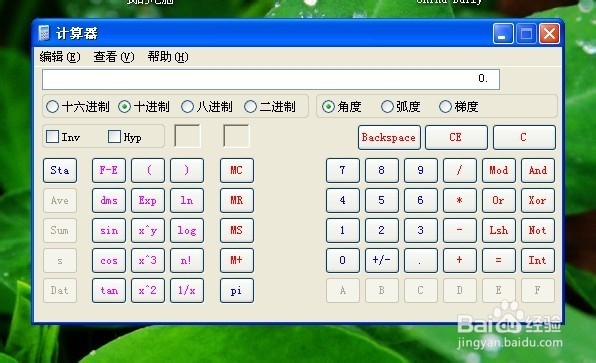Click the equals = button
The image size is (596, 363).
point(499,260)
